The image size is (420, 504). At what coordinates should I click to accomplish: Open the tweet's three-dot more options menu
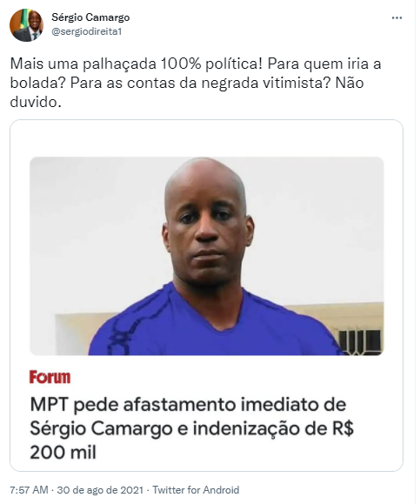click(x=397, y=18)
